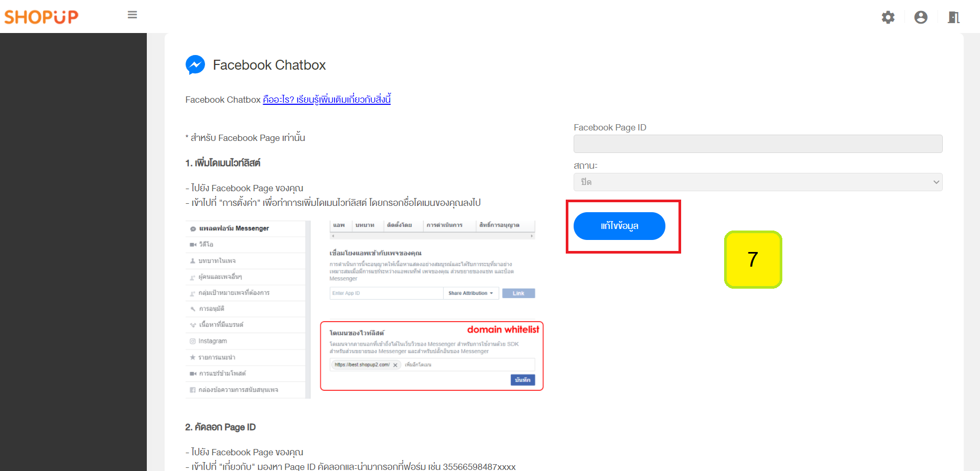Open the user account profile icon
This screenshot has height=471, width=980.
(x=921, y=17)
